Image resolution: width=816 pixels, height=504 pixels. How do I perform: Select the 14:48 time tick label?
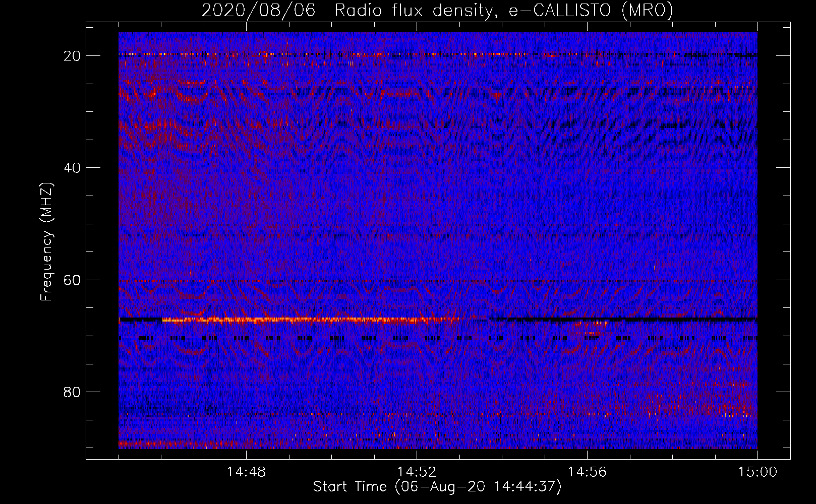(x=246, y=472)
